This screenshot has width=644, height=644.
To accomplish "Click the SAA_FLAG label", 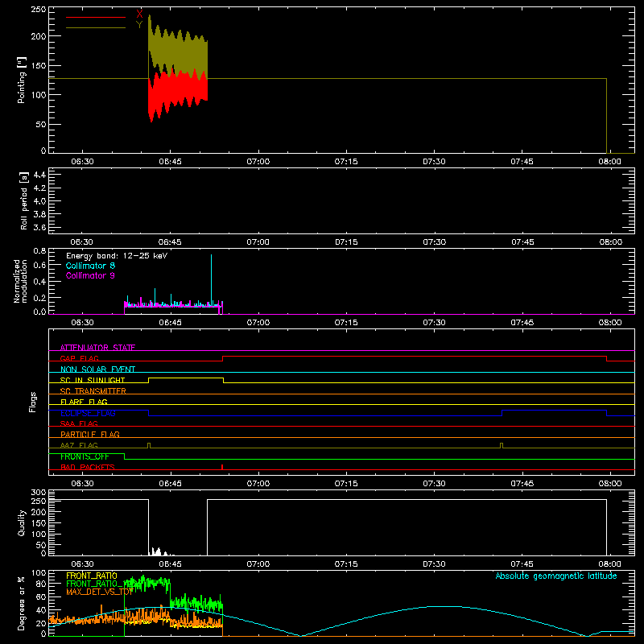I will (79, 423).
